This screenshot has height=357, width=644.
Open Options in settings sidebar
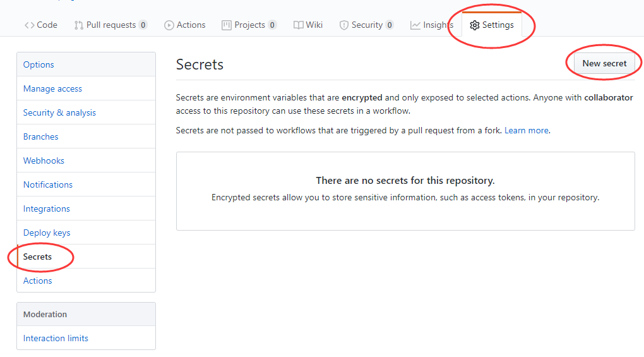tap(39, 64)
